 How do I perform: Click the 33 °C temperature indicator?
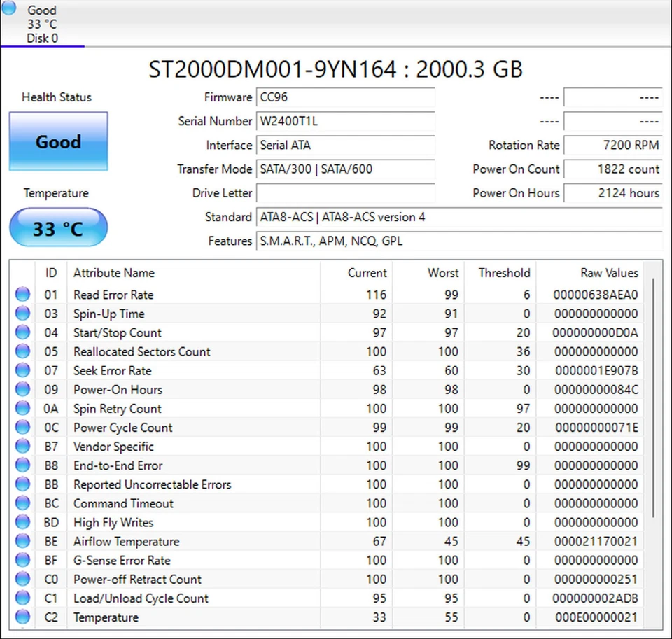coord(58,227)
